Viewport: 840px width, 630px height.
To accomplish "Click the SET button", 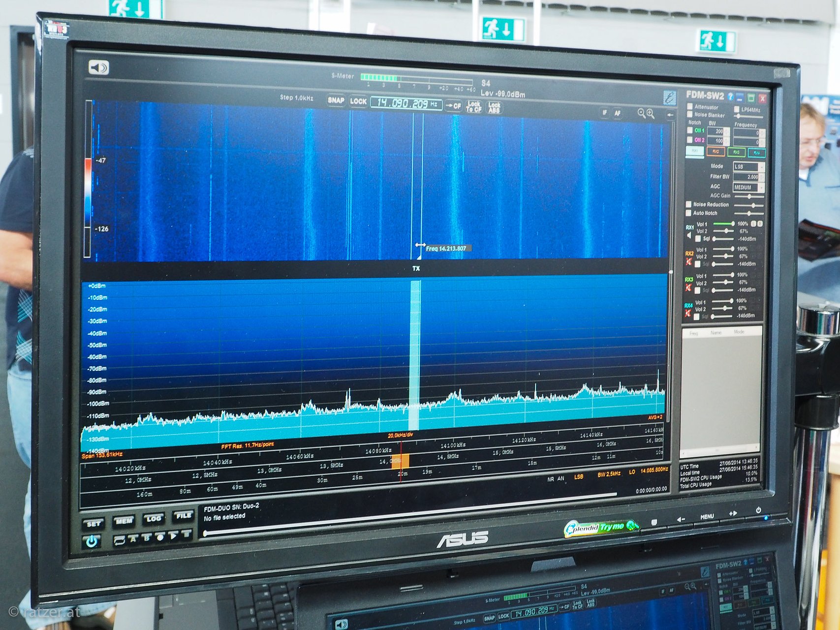I will coord(94,524).
